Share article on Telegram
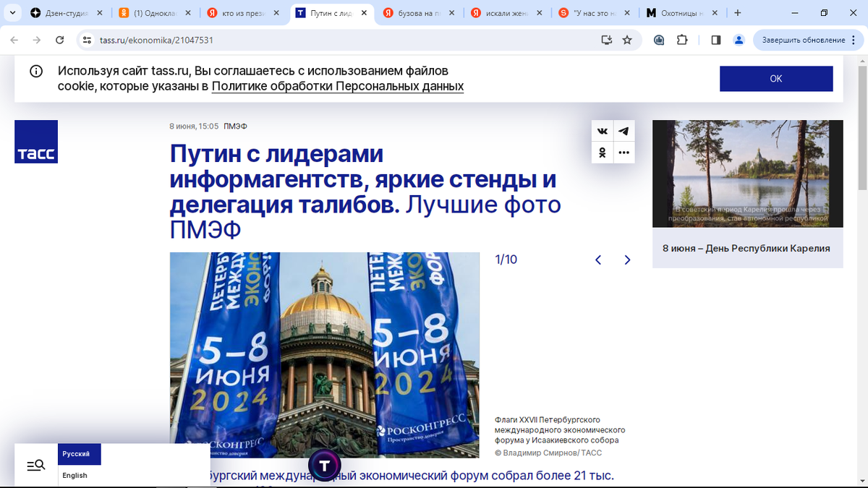This screenshot has height=488, width=868. (x=624, y=131)
